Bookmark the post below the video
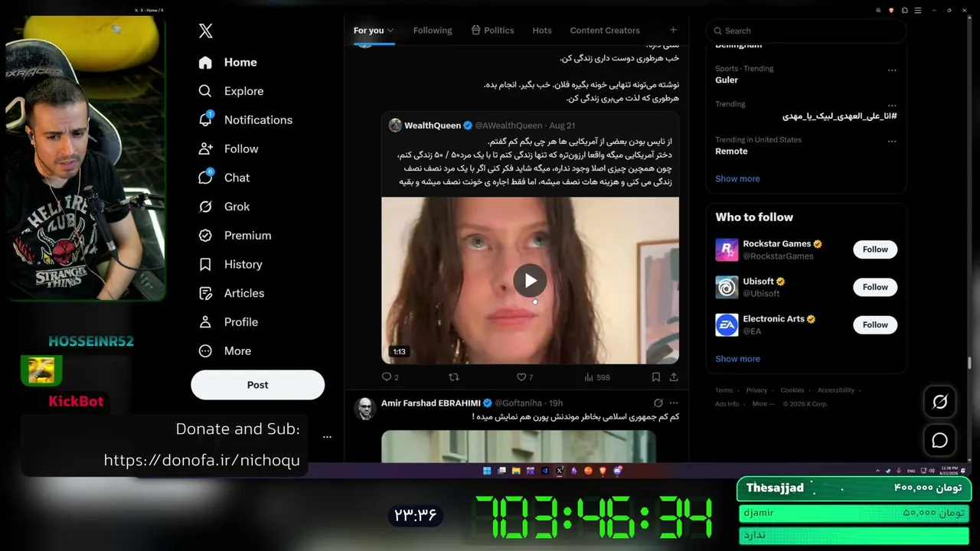This screenshot has height=551, width=980. pos(656,377)
